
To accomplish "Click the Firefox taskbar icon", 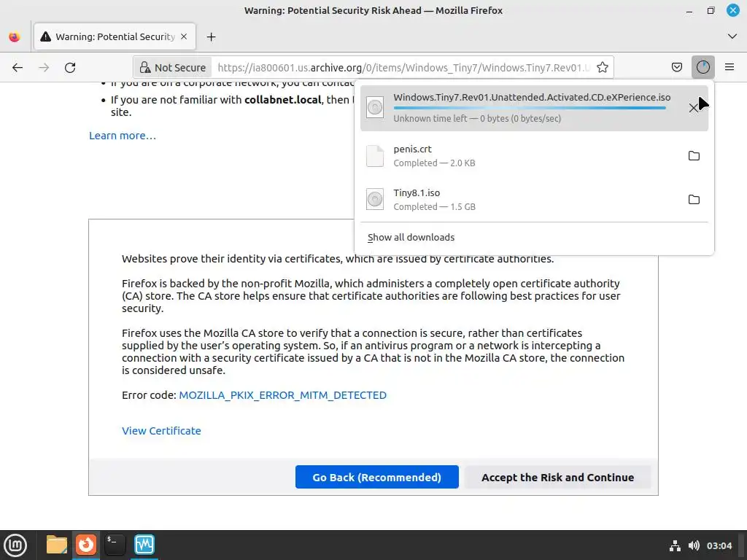I will (86, 545).
